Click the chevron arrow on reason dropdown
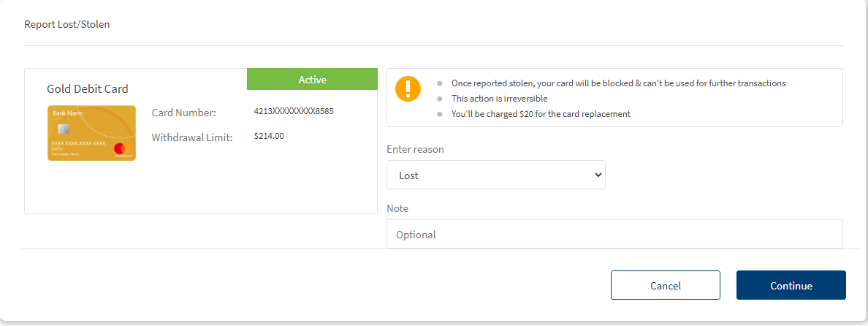The height and width of the screenshot is (326, 868). click(x=598, y=175)
